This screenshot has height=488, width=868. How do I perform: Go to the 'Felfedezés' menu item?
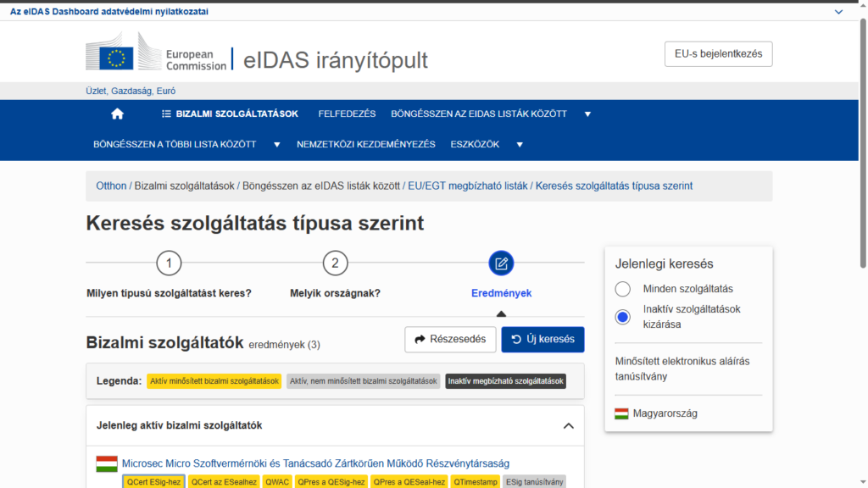[347, 114]
